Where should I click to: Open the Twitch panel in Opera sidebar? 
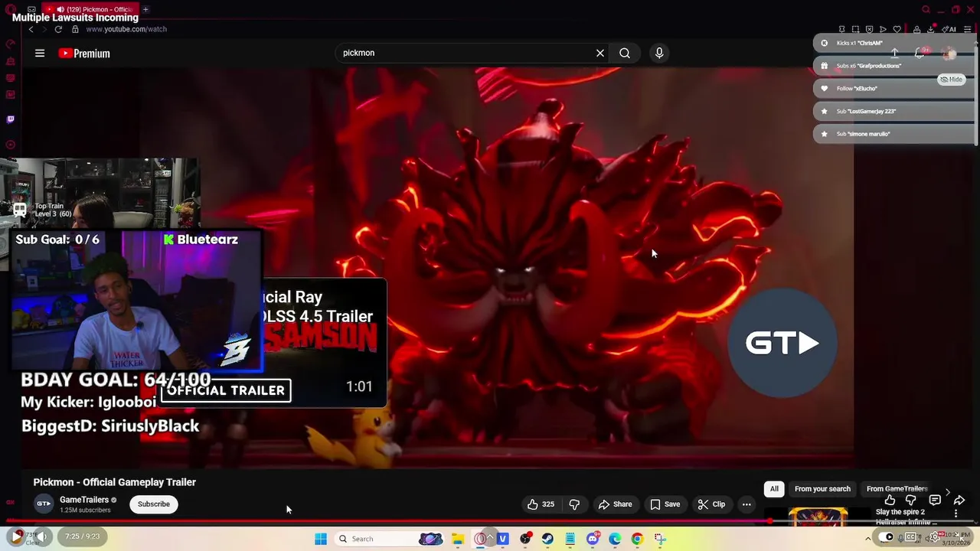click(x=10, y=119)
